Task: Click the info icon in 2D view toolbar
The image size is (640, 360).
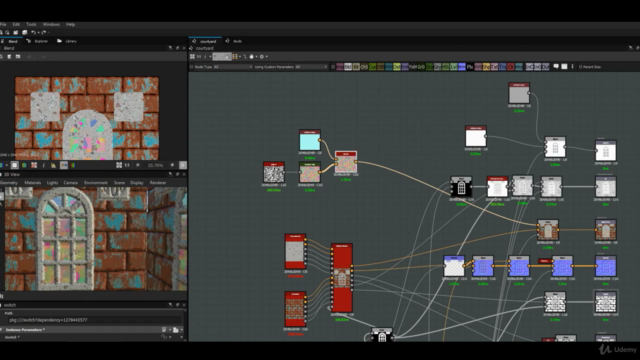Action: (x=44, y=165)
